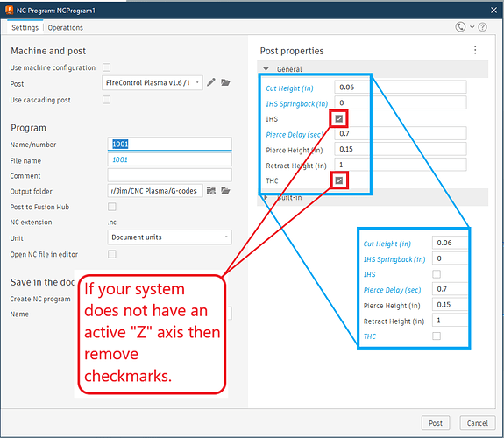Open the Post properties three-dot menu
This screenshot has width=504, height=438.
point(475,50)
